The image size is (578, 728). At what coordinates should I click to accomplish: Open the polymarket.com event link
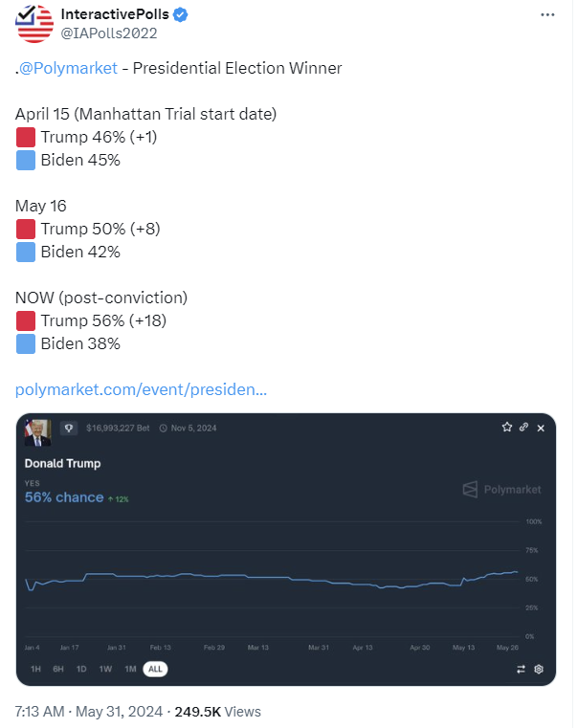[x=142, y=390]
